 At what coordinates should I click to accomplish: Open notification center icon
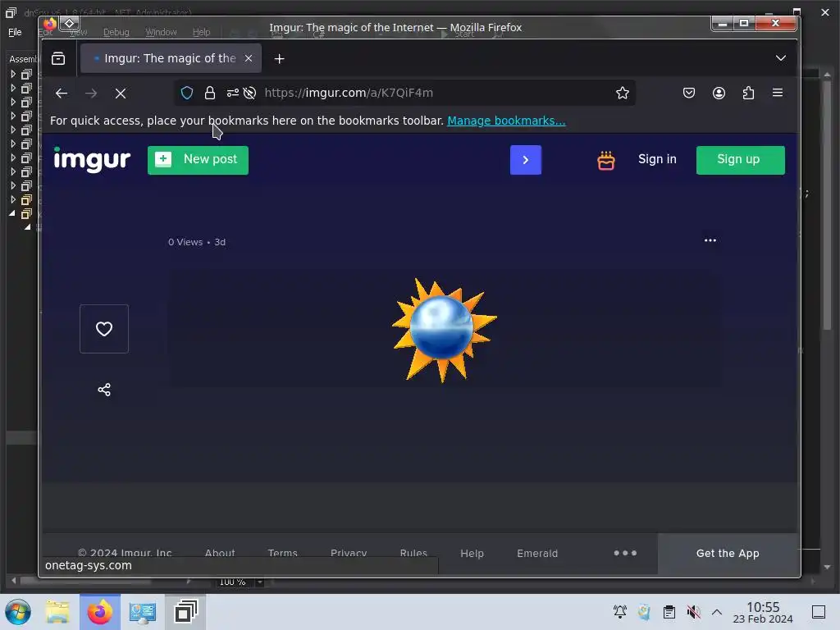pos(819,612)
